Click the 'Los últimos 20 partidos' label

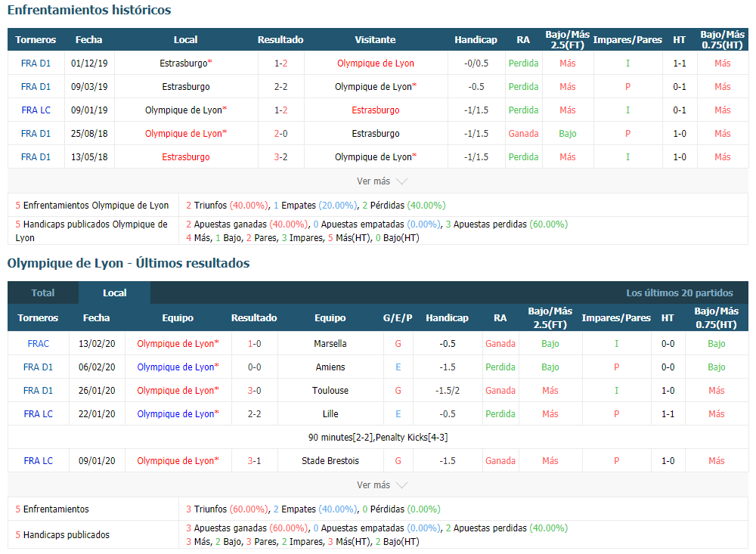point(680,292)
